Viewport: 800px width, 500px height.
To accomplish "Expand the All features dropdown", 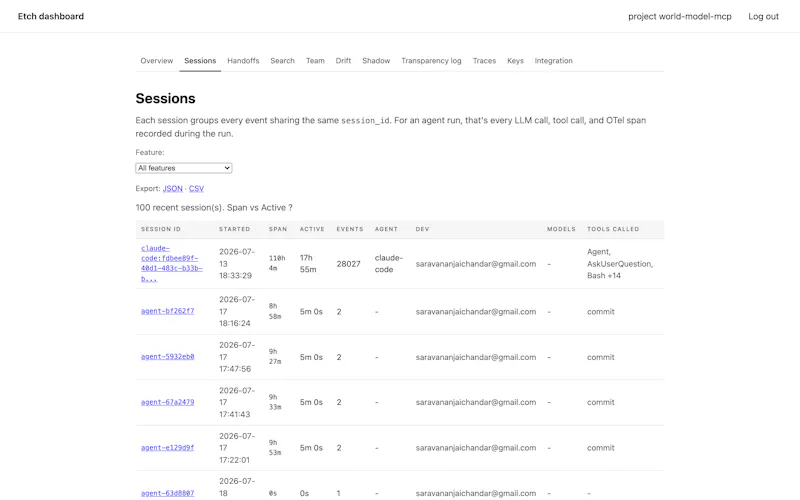I will (x=184, y=168).
